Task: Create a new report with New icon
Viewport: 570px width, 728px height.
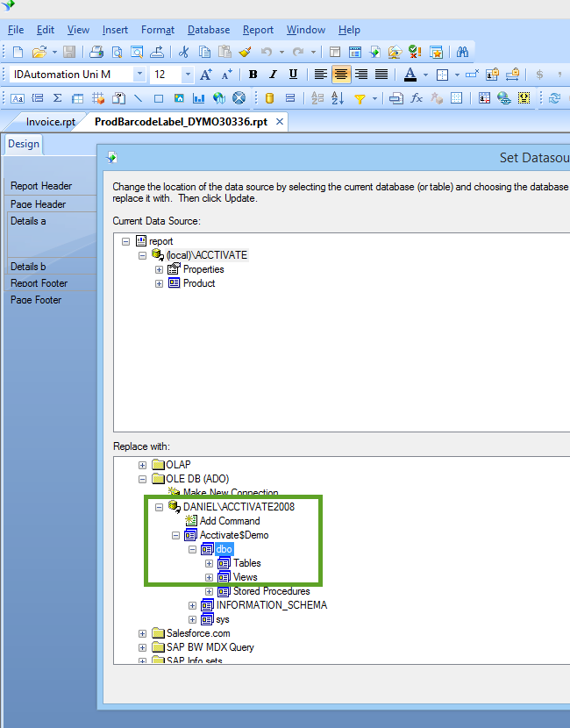Action: point(18,52)
